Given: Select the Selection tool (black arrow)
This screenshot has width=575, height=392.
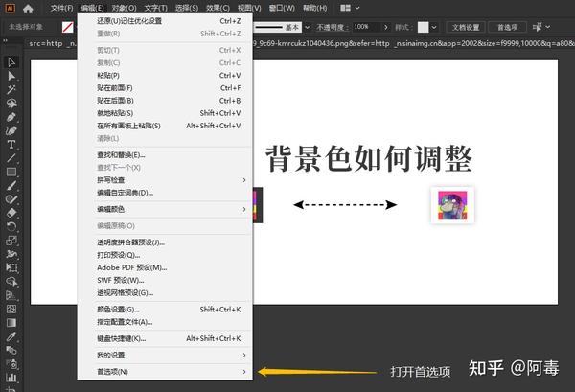Looking at the screenshot, I should point(11,62).
